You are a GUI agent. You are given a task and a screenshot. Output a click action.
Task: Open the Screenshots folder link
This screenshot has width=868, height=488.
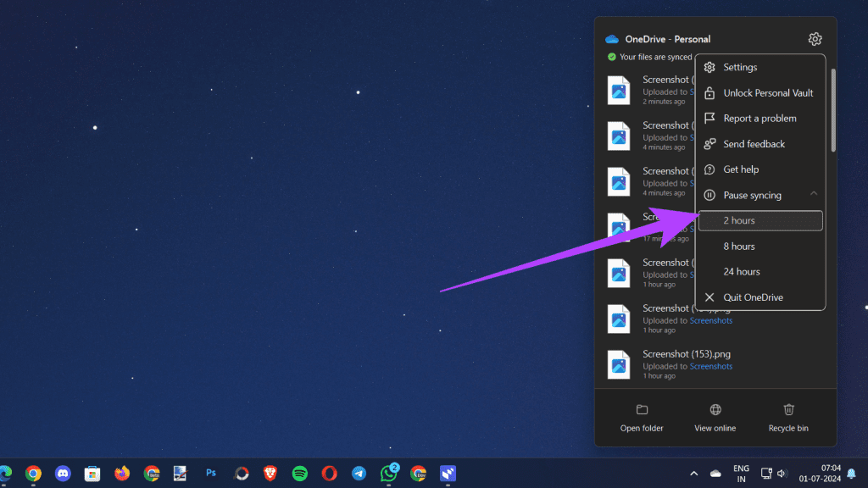pos(711,366)
